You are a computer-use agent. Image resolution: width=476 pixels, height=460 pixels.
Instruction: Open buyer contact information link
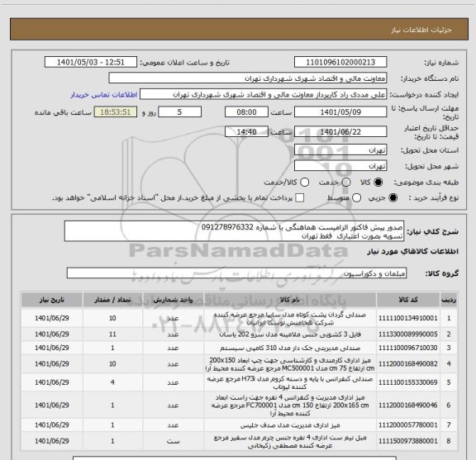pos(104,95)
